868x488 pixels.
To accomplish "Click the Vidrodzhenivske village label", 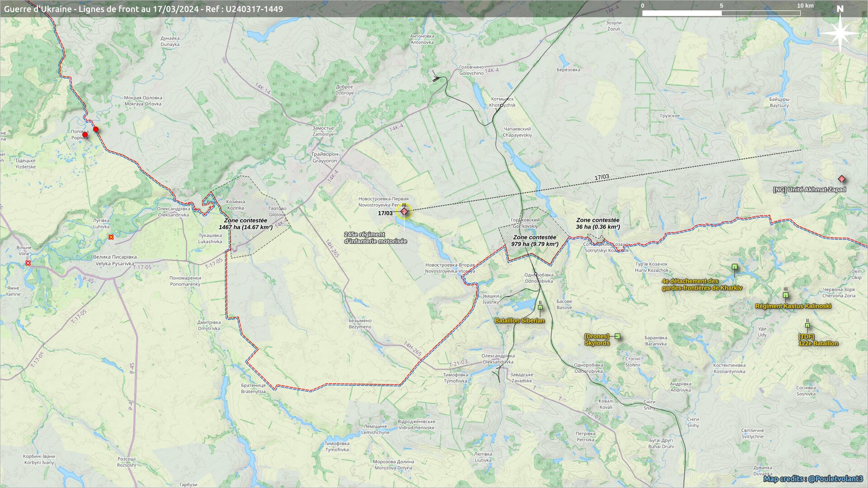I will point(416,424).
